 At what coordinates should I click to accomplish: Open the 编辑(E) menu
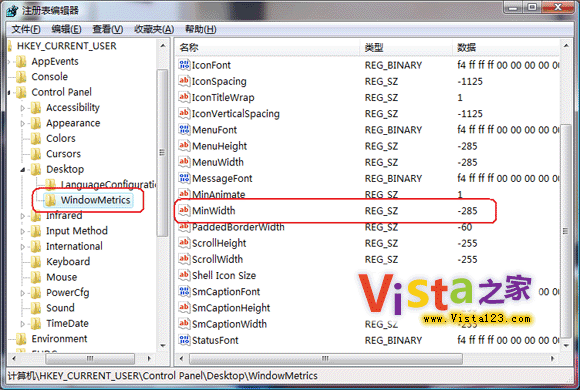click(66, 29)
